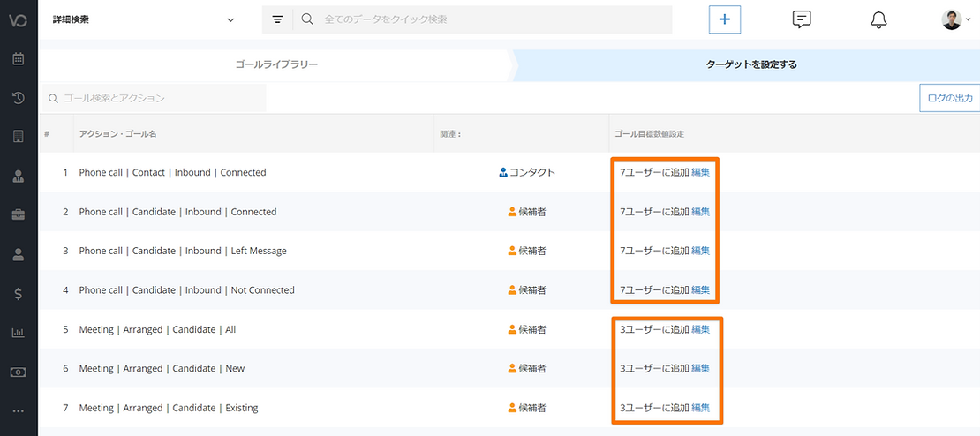Click 編集 for Meeting Arranged Candidate New

tap(700, 368)
